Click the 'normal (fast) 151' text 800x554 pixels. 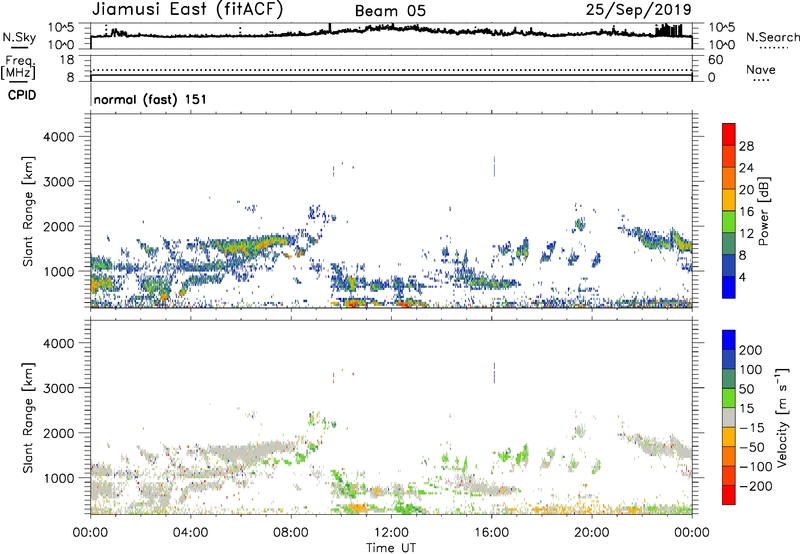[x=150, y=99]
